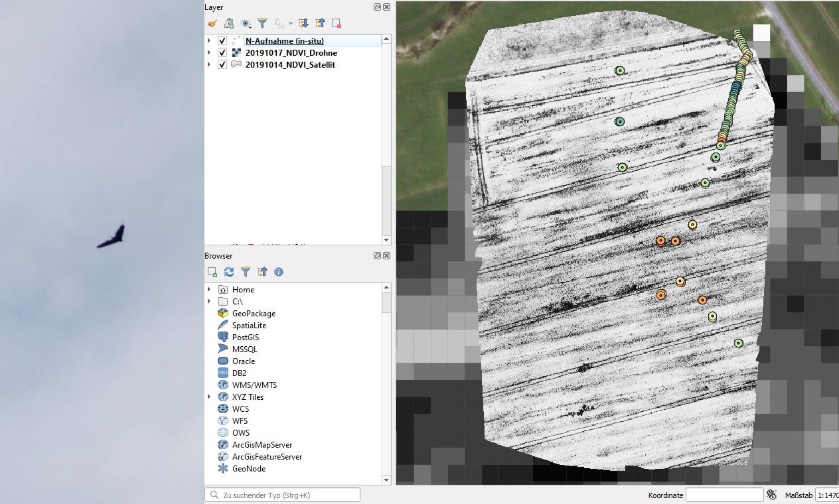This screenshot has width=839, height=504.
Task: Click the add group icon in Layer panel
Action: [x=229, y=23]
